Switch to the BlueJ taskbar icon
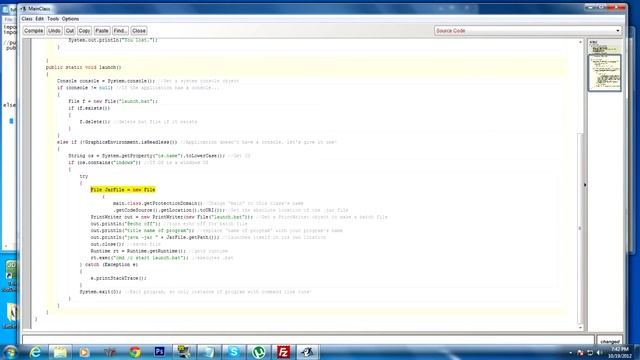The height and width of the screenshot is (360, 640). pyautogui.click(x=308, y=352)
